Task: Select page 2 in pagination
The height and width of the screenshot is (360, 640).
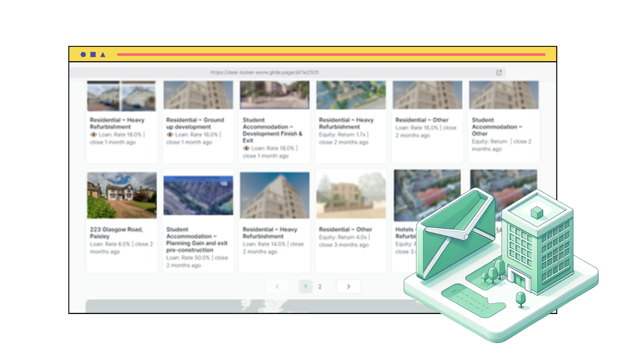Action: coord(320,287)
